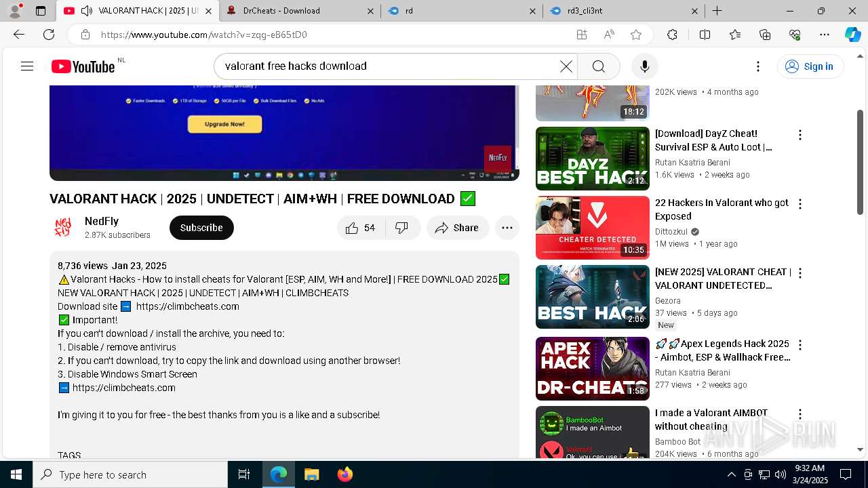Click the page vertical scrollbar
Viewport: 868px width, 488px height.
[x=861, y=163]
